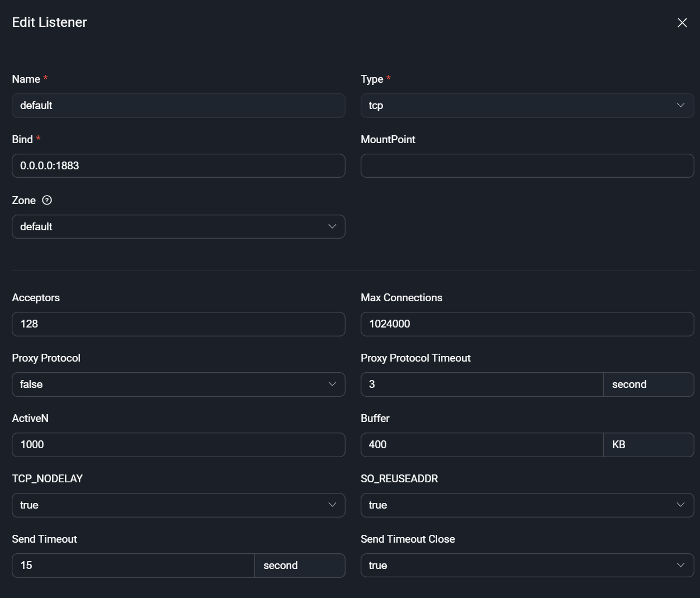700x598 pixels.
Task: Focus the Proxy Protocol Timeout value field
Action: pyautogui.click(x=481, y=385)
